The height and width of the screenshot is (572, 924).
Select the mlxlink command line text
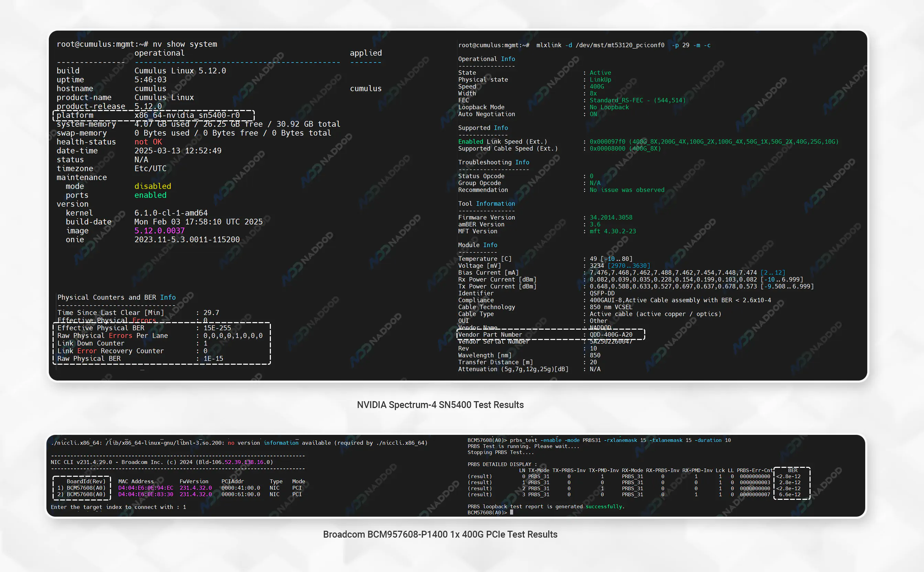coord(623,45)
